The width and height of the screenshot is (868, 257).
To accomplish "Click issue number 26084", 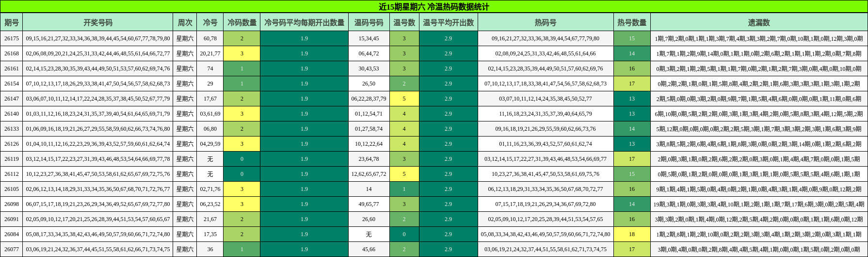I will (x=12, y=234).
